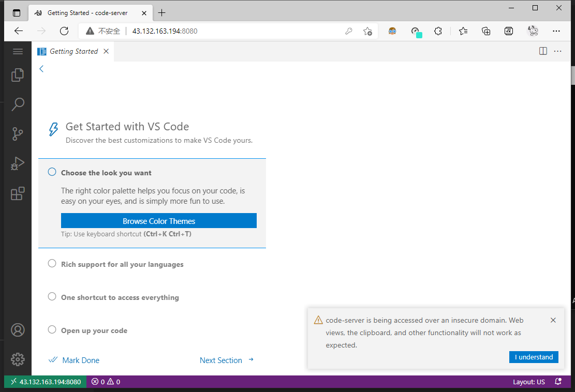575x392 pixels.
Task: Open the Explorer view in activity bar
Action: pyautogui.click(x=18, y=75)
